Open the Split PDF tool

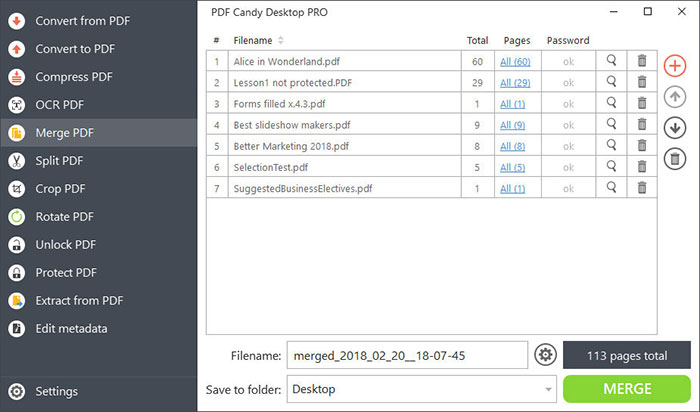click(x=98, y=161)
